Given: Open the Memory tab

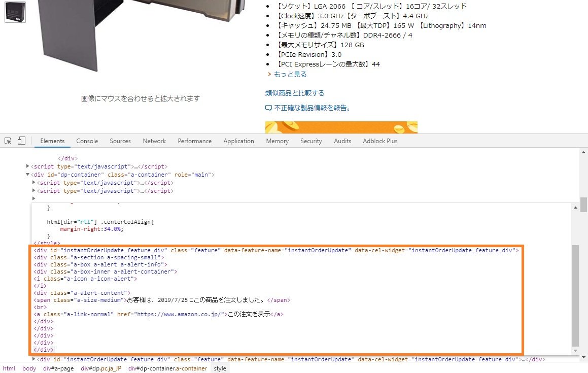Looking at the screenshot, I should click(x=277, y=141).
